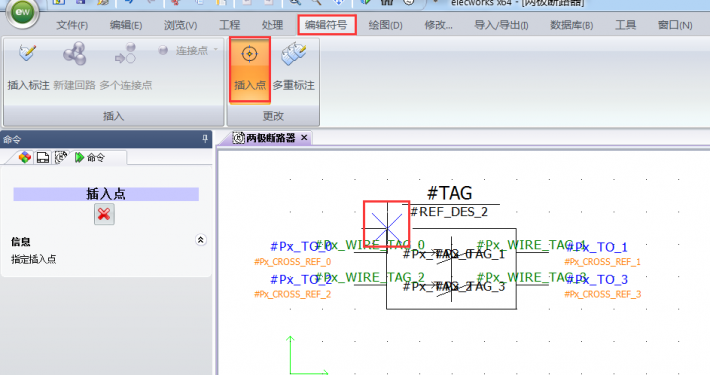Click the 多重标注 (multiple annotation) icon
The image size is (710, 375).
(x=293, y=53)
